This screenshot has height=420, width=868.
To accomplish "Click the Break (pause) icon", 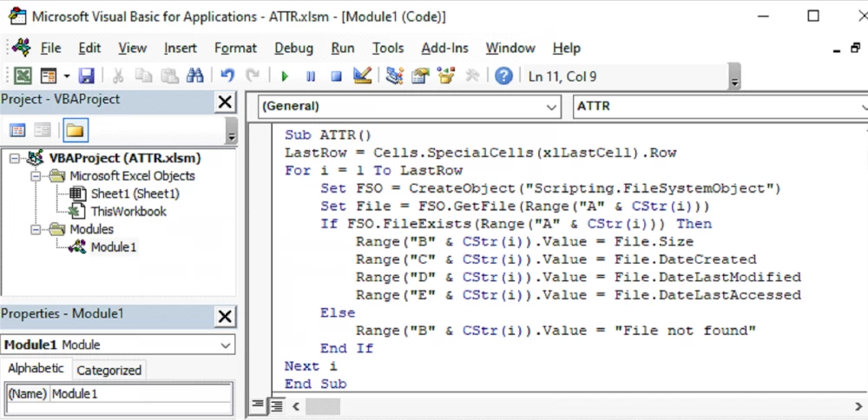I will click(310, 76).
